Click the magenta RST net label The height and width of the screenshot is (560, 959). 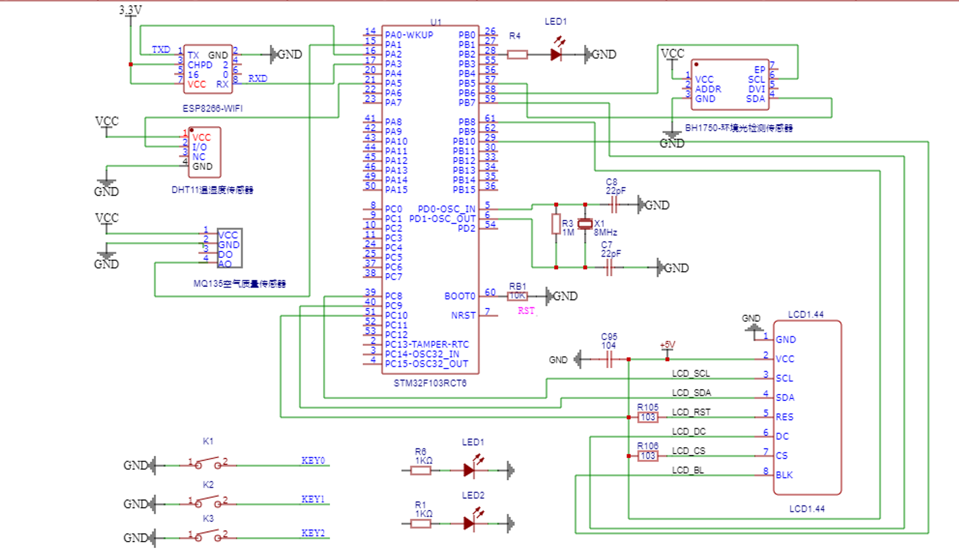526,310
